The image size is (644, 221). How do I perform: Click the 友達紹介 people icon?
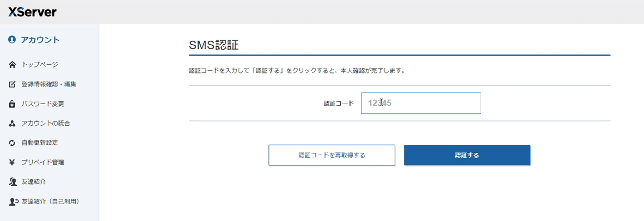click(12, 182)
